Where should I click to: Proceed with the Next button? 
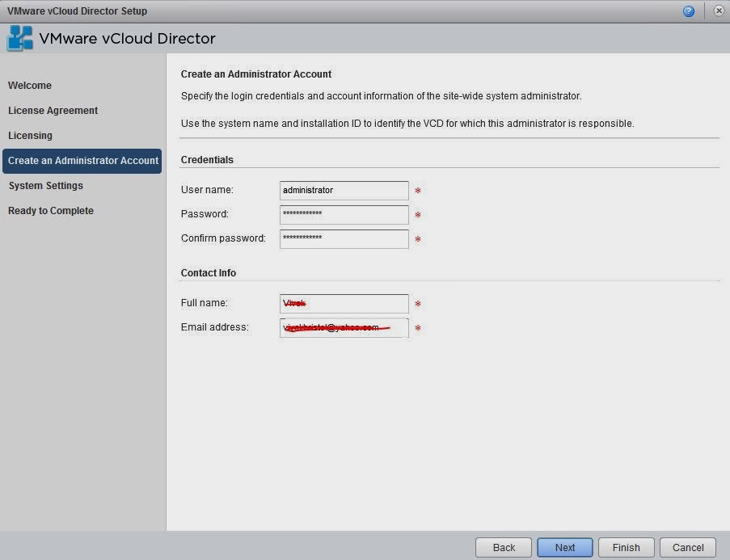[565, 547]
